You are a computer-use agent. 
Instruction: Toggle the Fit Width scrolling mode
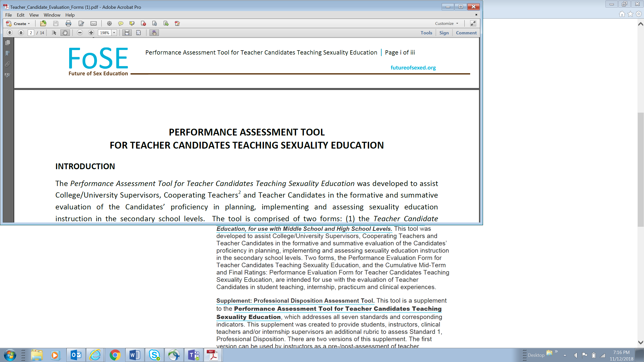pyautogui.click(x=127, y=33)
